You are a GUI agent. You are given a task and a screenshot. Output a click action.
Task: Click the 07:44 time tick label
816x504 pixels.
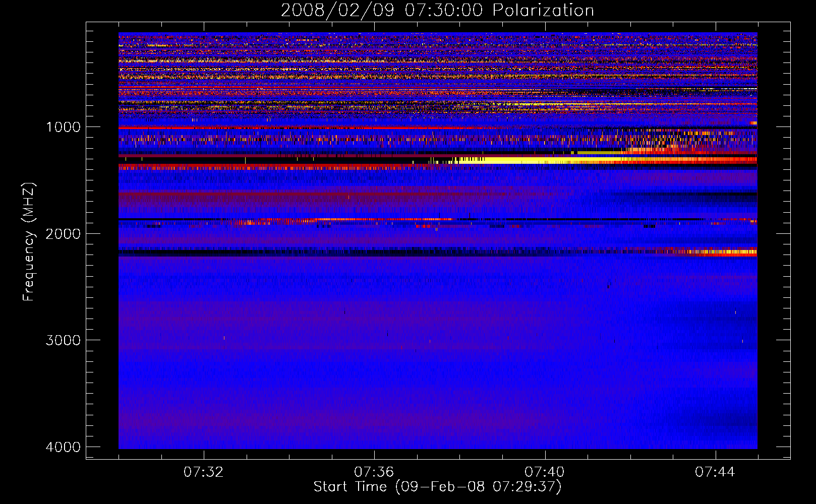point(715,472)
